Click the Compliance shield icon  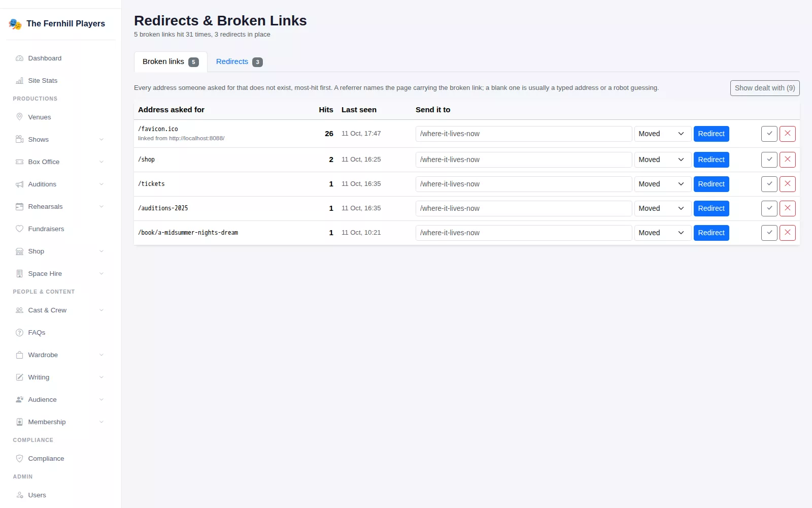click(x=19, y=458)
